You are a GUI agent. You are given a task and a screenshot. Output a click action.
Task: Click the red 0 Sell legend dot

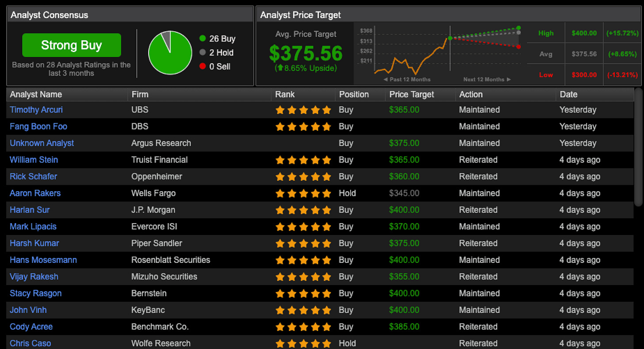pos(203,66)
